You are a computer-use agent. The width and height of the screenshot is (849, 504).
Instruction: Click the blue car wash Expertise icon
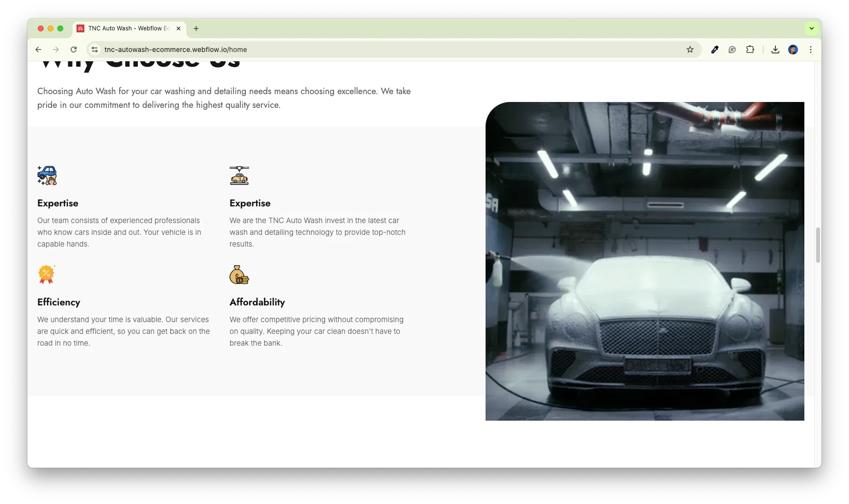pyautogui.click(x=47, y=176)
